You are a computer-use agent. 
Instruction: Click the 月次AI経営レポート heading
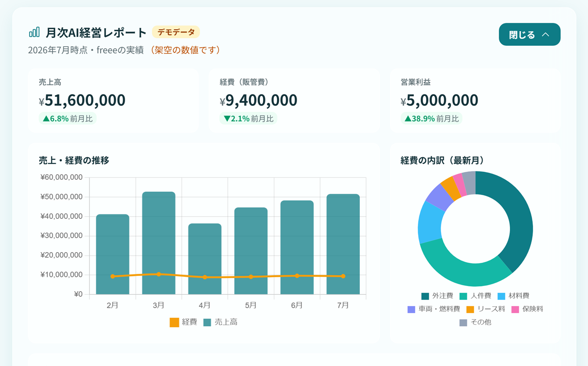coord(96,33)
